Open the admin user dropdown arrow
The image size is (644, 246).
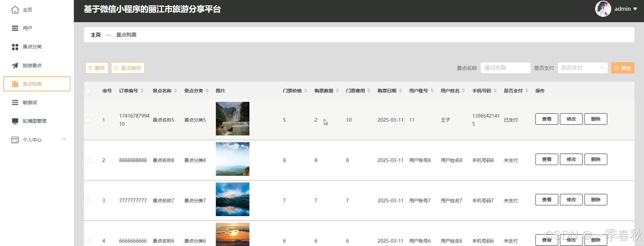point(635,9)
